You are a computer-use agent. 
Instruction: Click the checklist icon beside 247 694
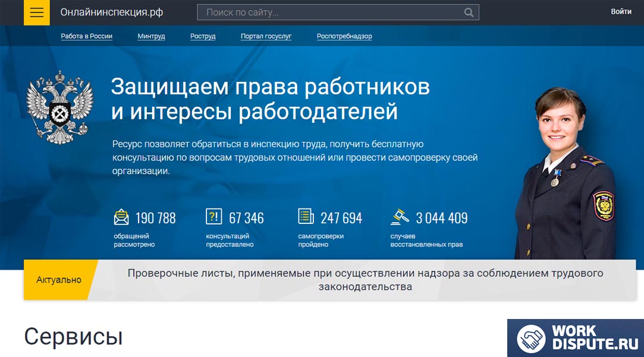point(306,216)
